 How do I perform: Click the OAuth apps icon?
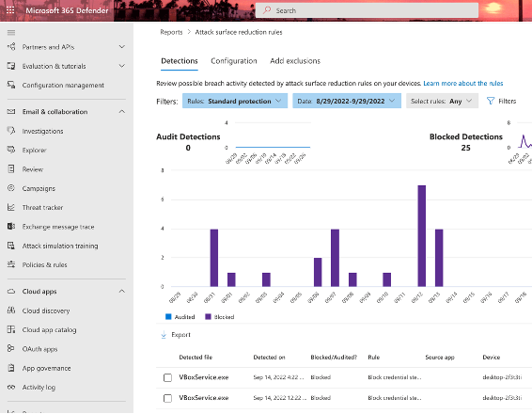click(11, 348)
